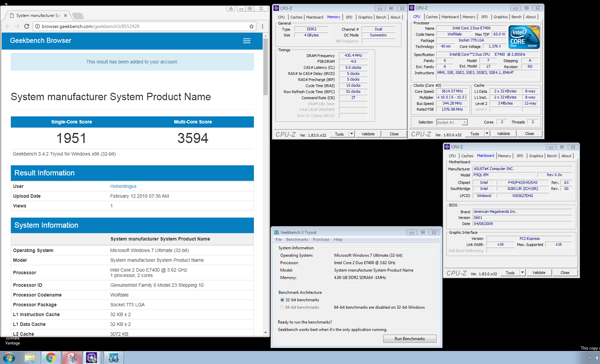
Task: Select 64-bit benchmarks radio button
Action: [x=282, y=307]
